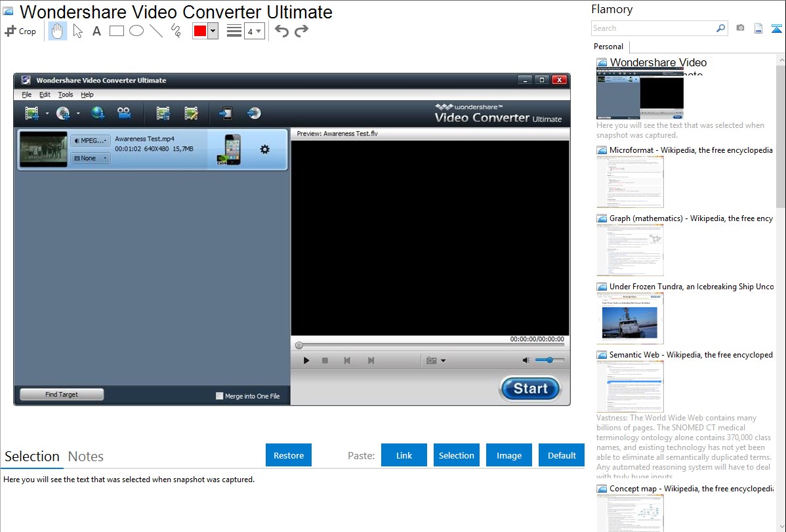Screen dimensions: 786x532
Task: Open the red color dropdown arrow
Action: 213,31
